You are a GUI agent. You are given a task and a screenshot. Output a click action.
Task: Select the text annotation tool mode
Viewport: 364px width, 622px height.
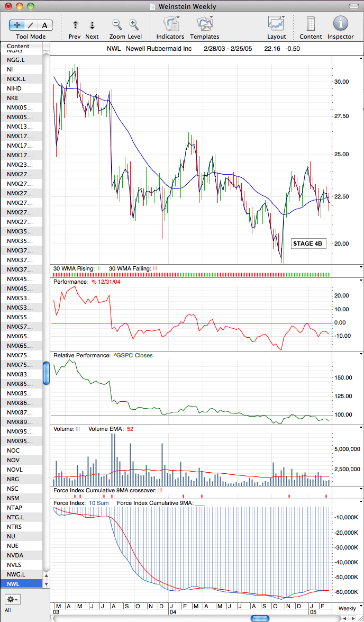click(45, 25)
